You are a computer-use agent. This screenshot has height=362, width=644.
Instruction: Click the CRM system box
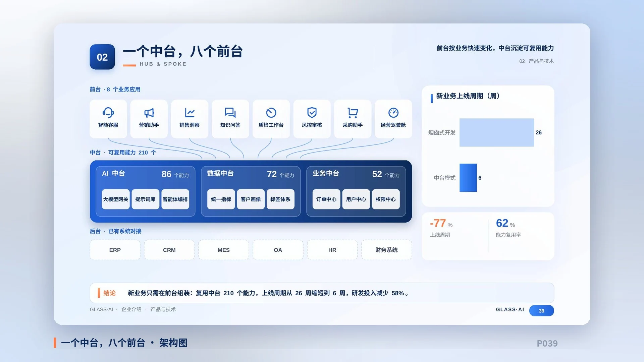(x=169, y=250)
